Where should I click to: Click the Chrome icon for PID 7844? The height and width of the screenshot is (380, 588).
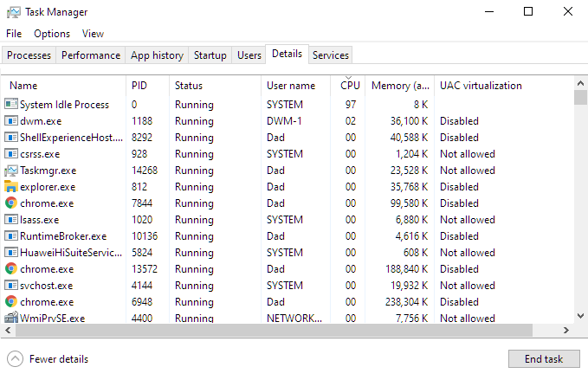11,203
